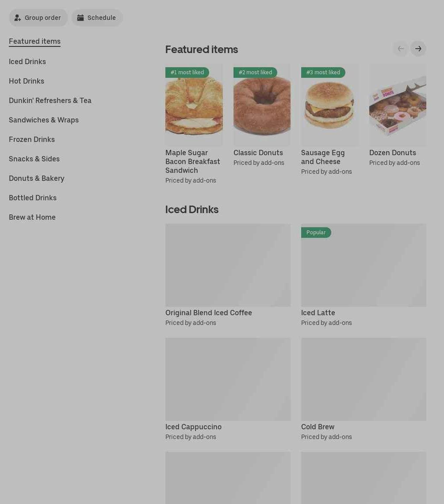Select the Classic Donuts image
444x504 pixels.
point(262,105)
